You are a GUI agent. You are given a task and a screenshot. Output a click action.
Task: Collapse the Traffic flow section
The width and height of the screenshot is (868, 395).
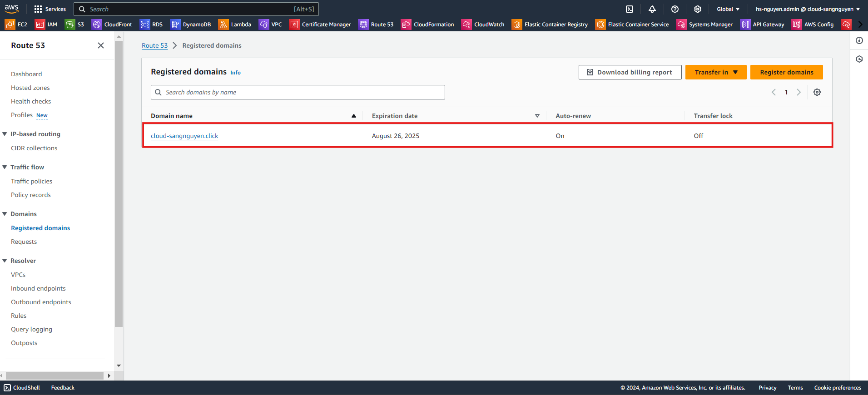point(5,167)
